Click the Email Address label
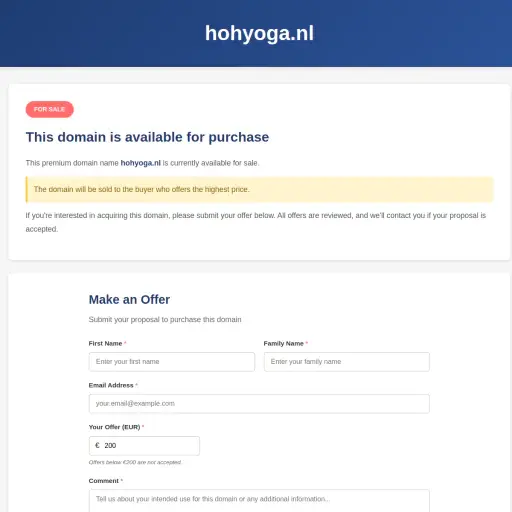The image size is (512, 512). tap(111, 385)
